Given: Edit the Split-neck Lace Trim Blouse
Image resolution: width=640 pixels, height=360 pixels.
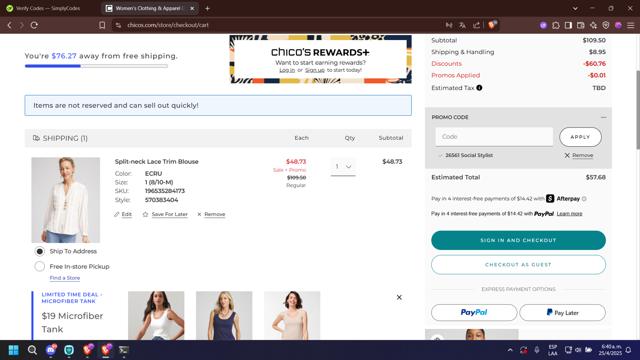Looking at the screenshot, I should (x=123, y=214).
